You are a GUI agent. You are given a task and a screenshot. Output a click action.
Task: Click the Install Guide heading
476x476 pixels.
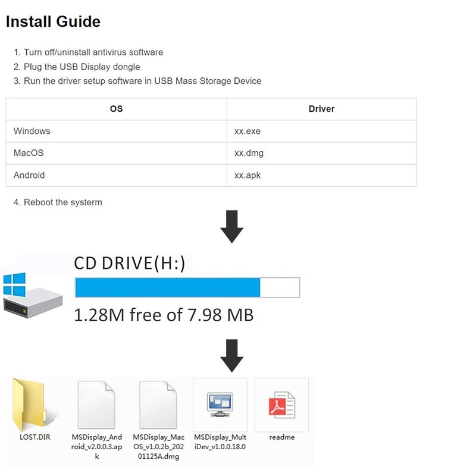[x=53, y=22]
